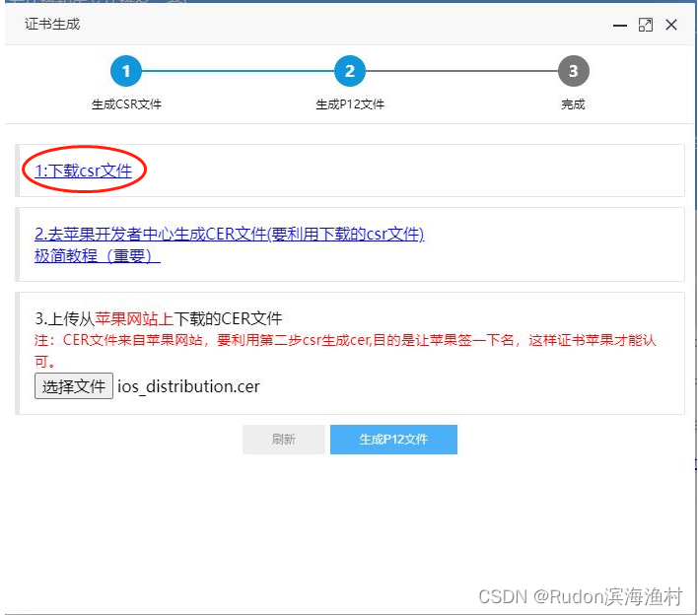698x616 pixels.
Task: Open the 1:下载csr文件 link
Action: (84, 171)
